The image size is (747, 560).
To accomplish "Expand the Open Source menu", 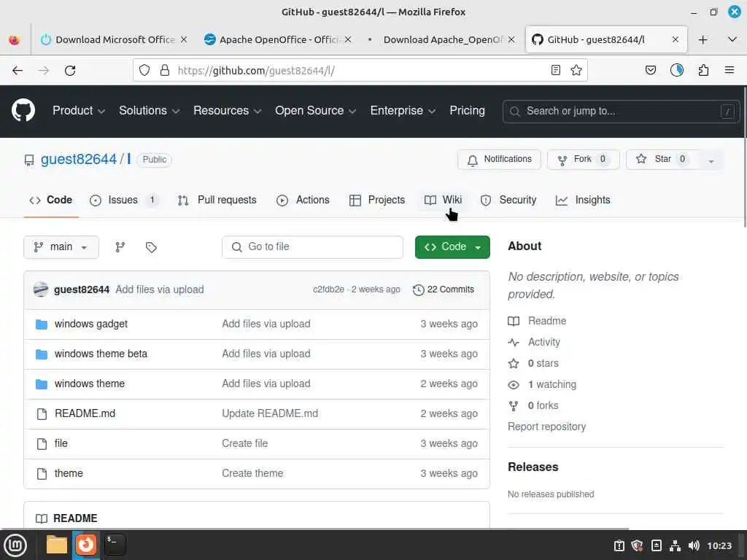I will click(315, 111).
